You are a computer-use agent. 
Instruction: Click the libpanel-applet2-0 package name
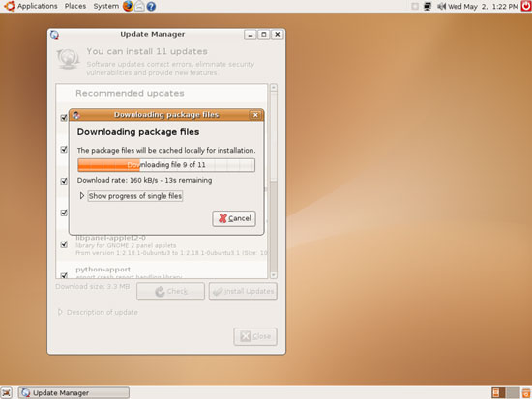coord(110,238)
